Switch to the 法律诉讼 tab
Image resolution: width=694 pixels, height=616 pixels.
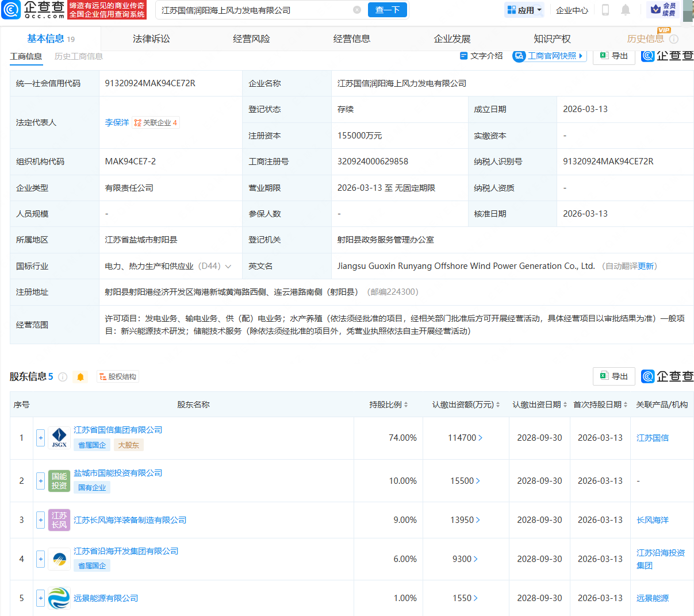point(150,38)
